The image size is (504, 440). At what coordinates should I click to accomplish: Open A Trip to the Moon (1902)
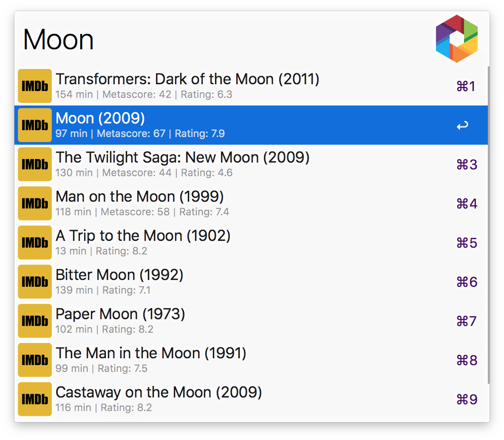143,236
